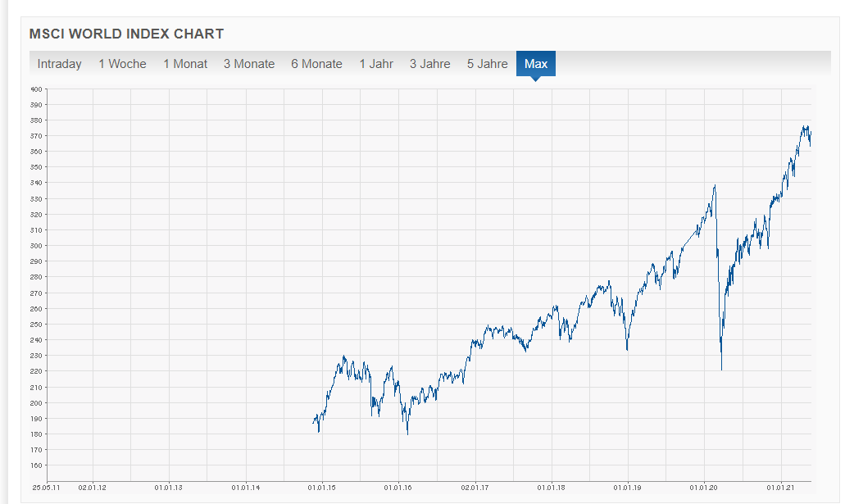This screenshot has width=845, height=504.
Task: Choose the 3 Monate range tab
Action: [249, 64]
